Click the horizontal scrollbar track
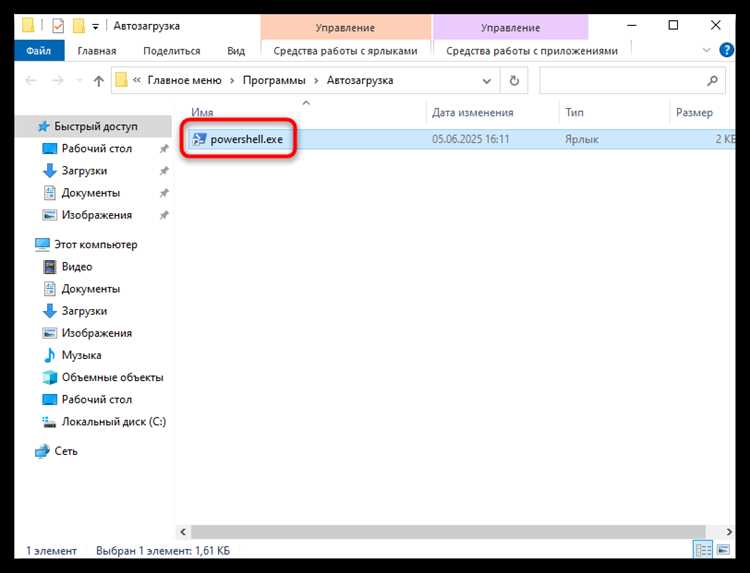This screenshot has height=573, width=750. point(447,532)
